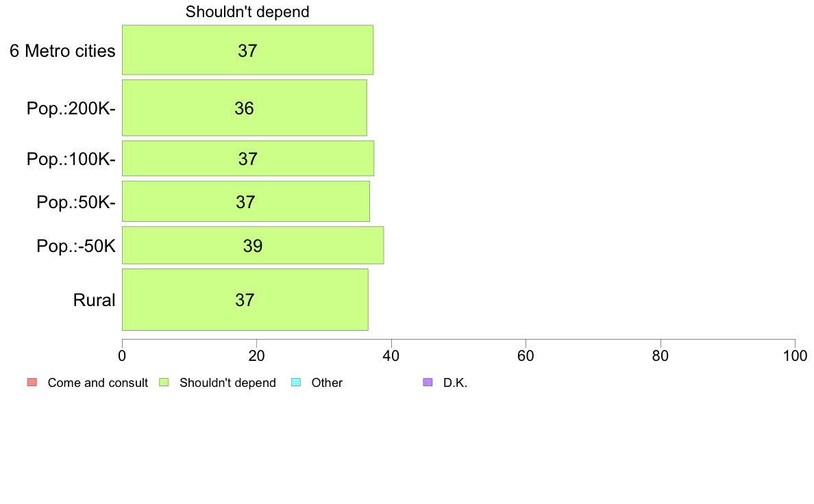814x504 pixels.
Task: Click the 0 tick label on x-axis
Action: pyautogui.click(x=122, y=356)
